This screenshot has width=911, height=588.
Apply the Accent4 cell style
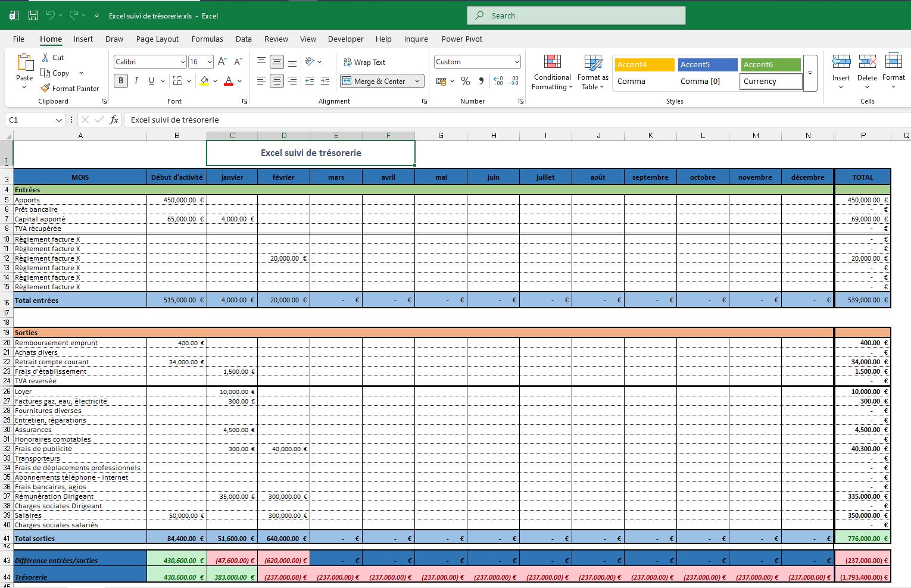click(644, 64)
